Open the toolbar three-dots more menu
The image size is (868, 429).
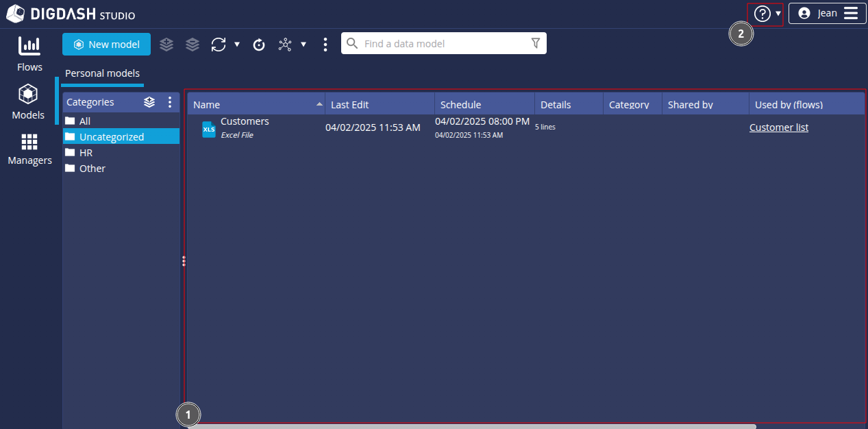coord(325,45)
